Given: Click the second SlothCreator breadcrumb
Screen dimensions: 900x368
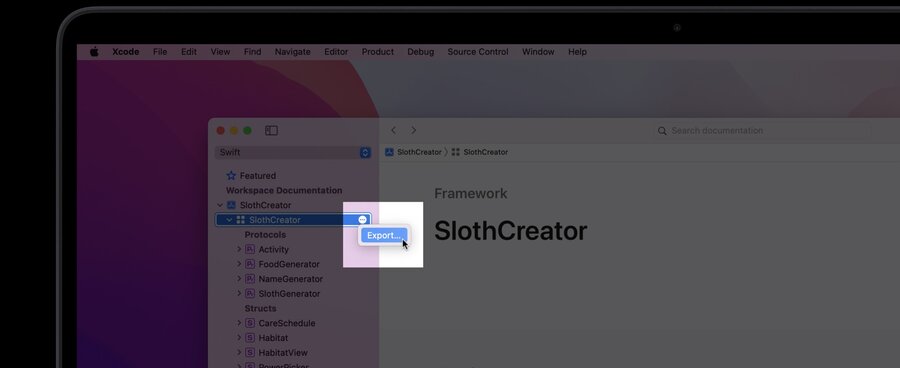Looking at the screenshot, I should [486, 152].
